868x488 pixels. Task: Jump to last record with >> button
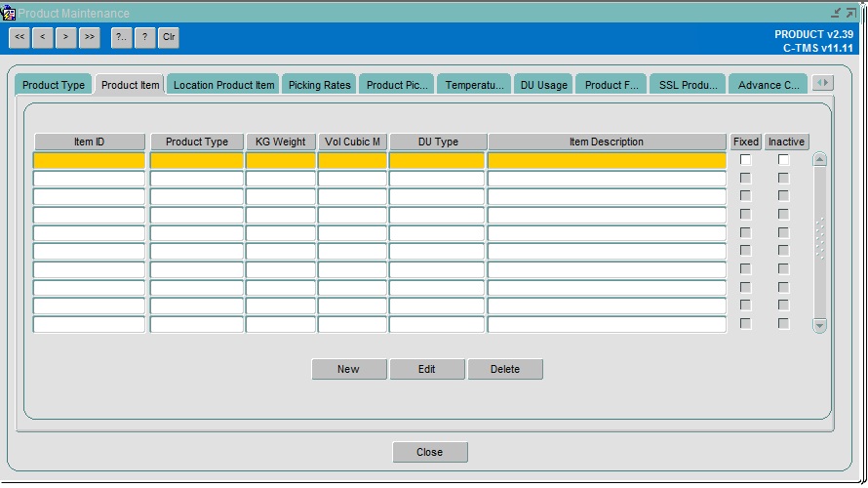coord(89,37)
